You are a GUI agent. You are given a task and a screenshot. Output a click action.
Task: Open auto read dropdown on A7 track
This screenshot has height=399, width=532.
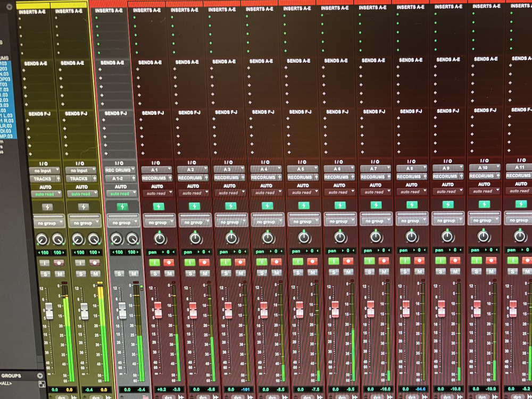(375, 192)
